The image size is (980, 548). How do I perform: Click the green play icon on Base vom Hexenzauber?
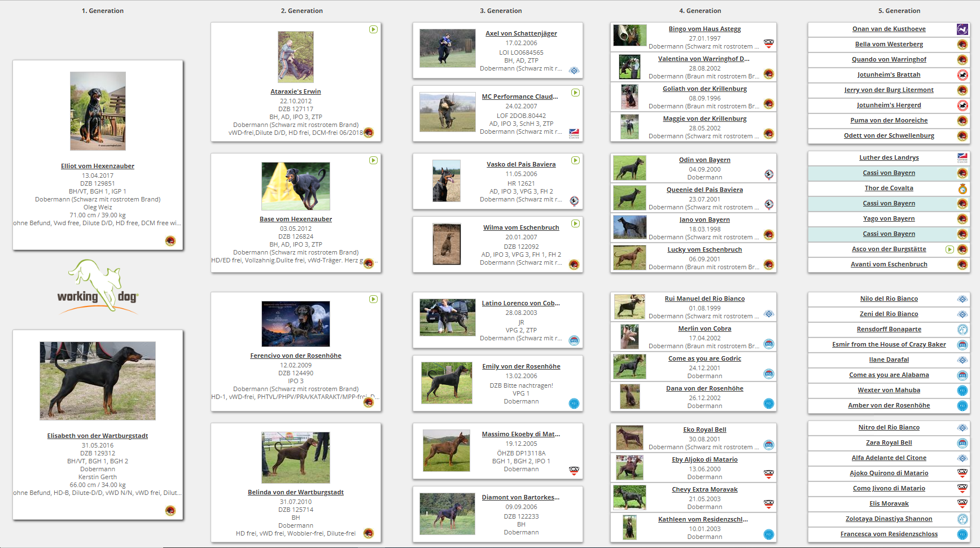(373, 160)
